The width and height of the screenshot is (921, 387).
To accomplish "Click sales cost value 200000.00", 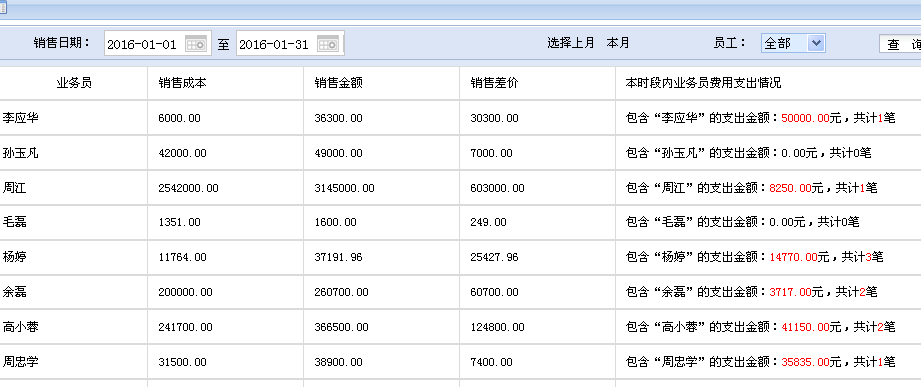I will (186, 292).
